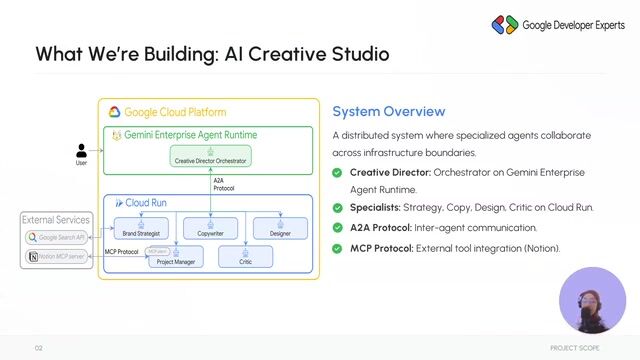Select the Copywriter agent box
Viewport: 640px width, 360px height.
click(x=211, y=228)
